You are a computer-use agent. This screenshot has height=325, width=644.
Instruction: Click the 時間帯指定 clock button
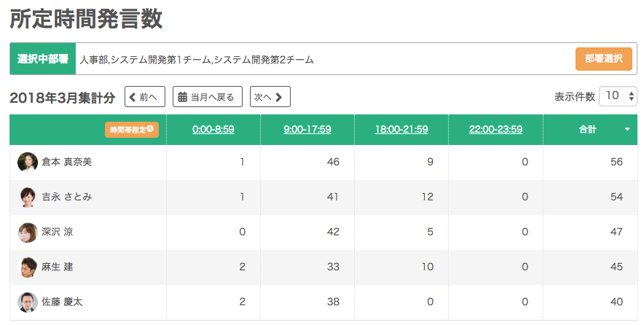pyautogui.click(x=131, y=130)
